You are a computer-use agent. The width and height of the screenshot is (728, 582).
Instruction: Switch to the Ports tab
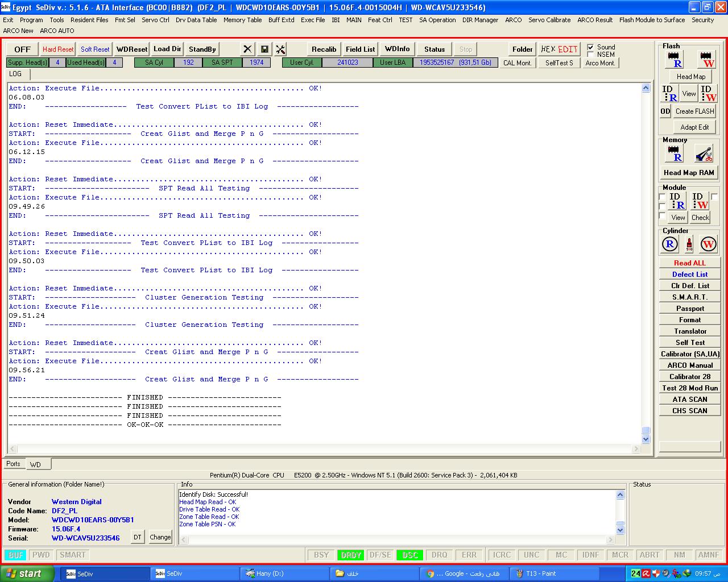(13, 464)
